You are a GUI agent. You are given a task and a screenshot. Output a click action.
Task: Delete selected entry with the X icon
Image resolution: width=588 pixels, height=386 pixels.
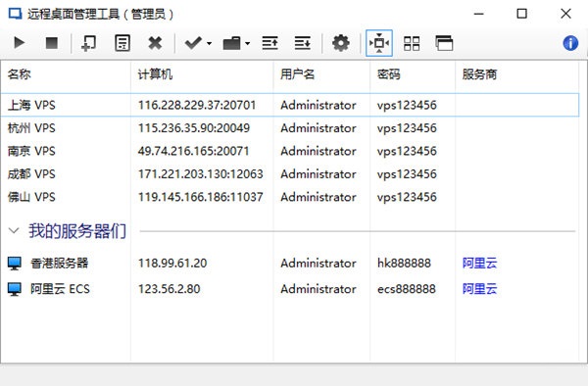coord(155,43)
